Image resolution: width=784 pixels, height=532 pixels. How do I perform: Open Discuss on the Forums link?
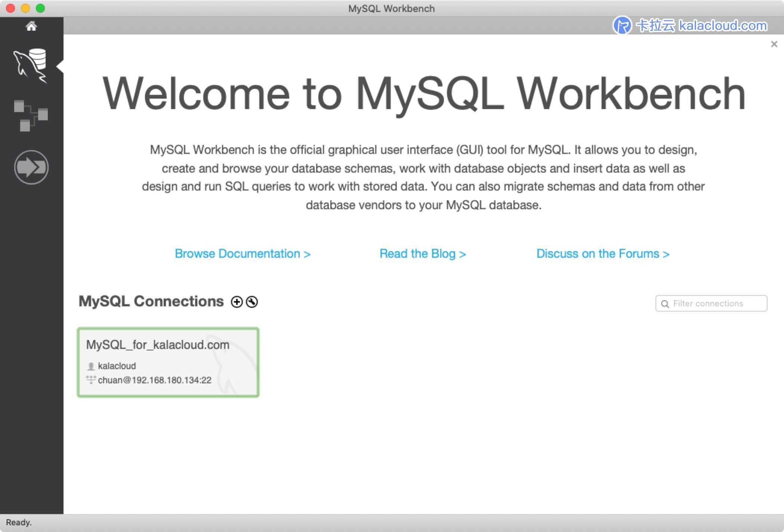[602, 254]
